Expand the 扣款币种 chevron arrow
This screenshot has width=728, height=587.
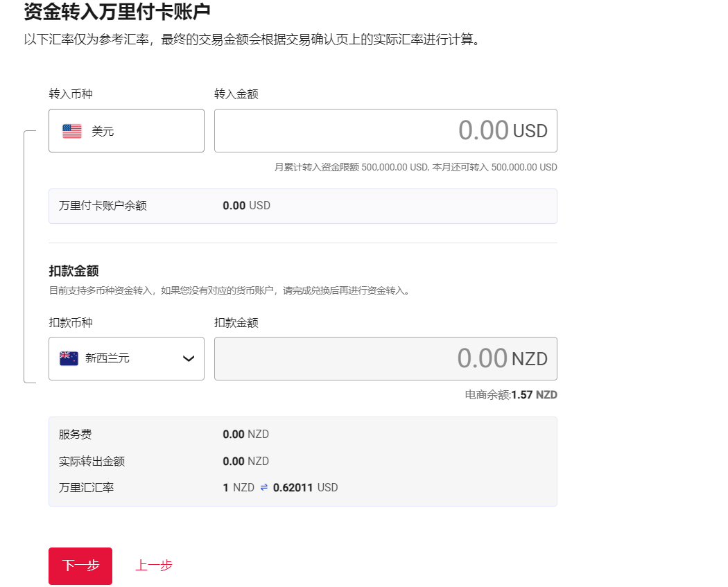(188, 358)
